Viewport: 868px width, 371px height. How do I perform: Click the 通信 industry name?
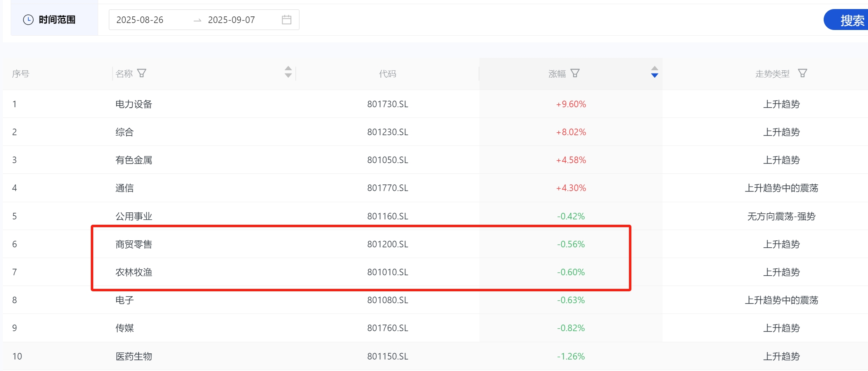pyautogui.click(x=124, y=188)
